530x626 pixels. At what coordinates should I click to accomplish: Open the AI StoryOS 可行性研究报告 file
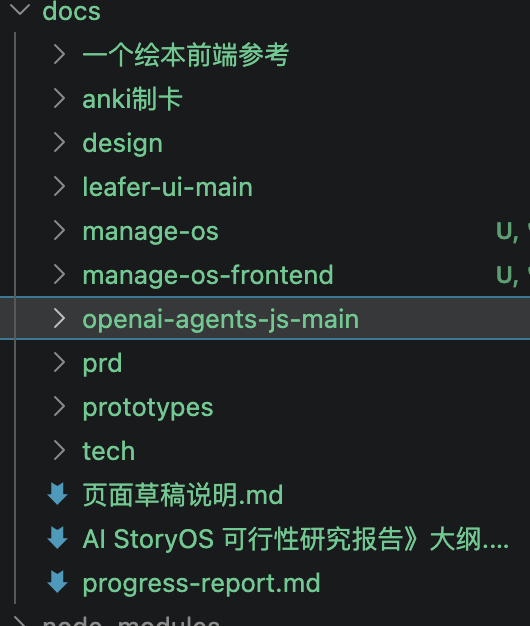pyautogui.click(x=295, y=539)
